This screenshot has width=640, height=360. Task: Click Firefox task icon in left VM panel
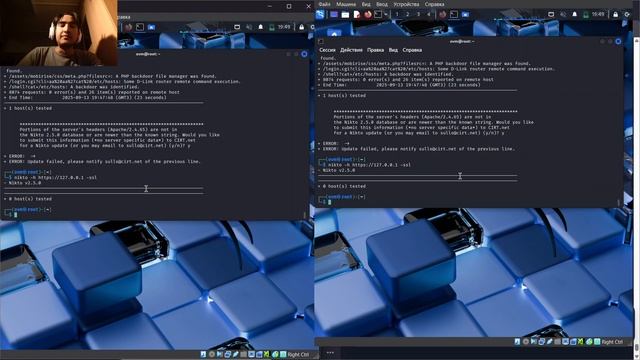coord(129,27)
